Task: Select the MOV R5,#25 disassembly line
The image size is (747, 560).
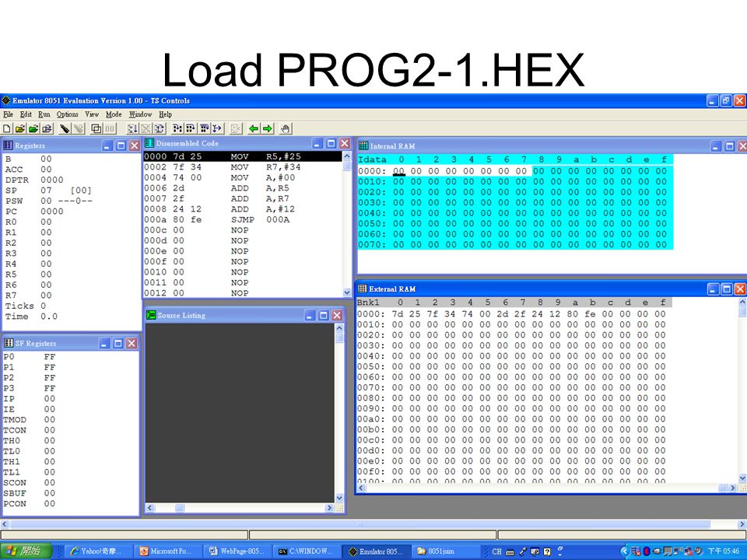Action: coord(243,156)
